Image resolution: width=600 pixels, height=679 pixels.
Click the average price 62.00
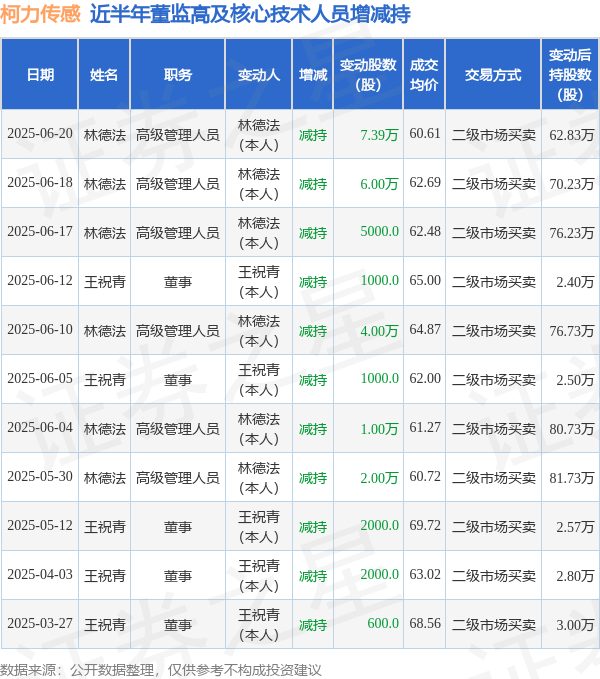(x=425, y=378)
